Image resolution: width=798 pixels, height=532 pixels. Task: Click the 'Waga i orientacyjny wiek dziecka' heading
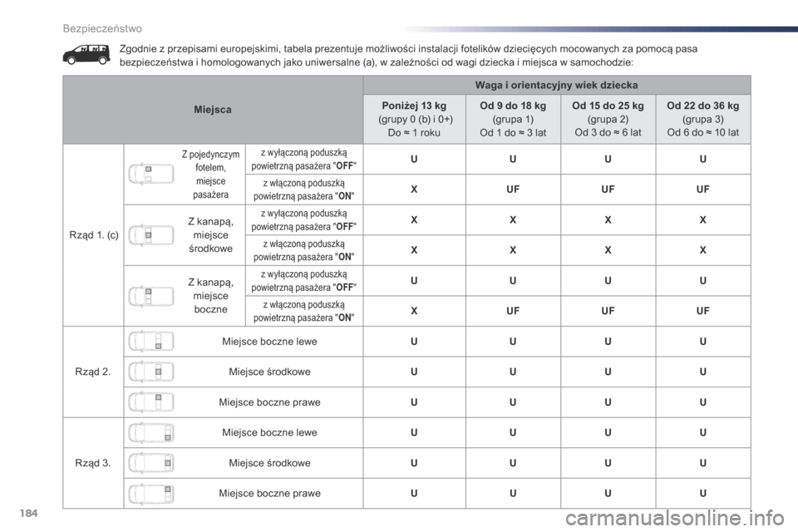(x=556, y=85)
